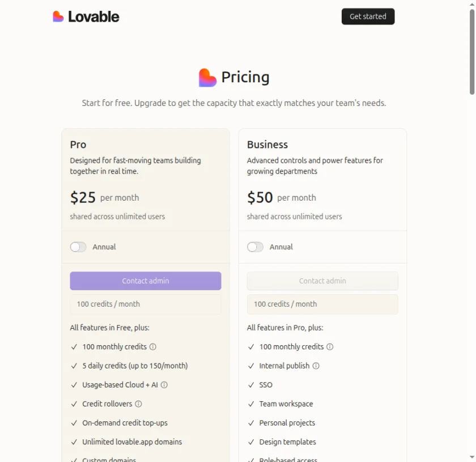Click Contact admin on the Pro plan
Screen dimensions: 476x462
pyautogui.click(x=145, y=281)
